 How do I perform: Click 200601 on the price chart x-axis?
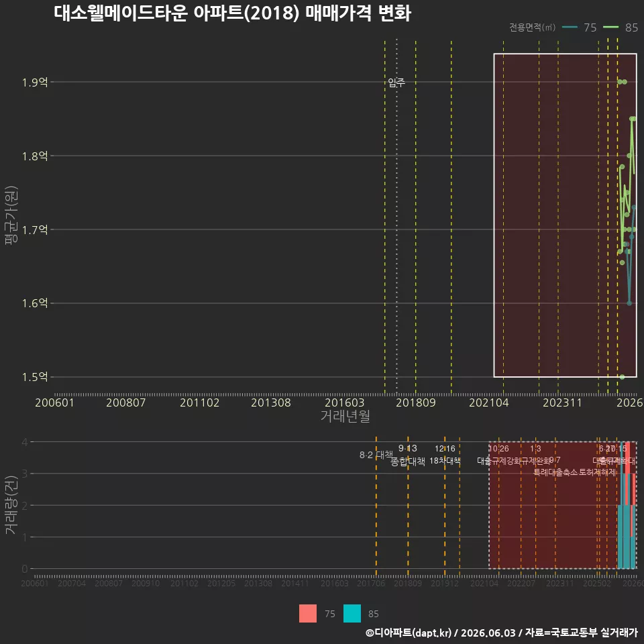click(x=54, y=402)
